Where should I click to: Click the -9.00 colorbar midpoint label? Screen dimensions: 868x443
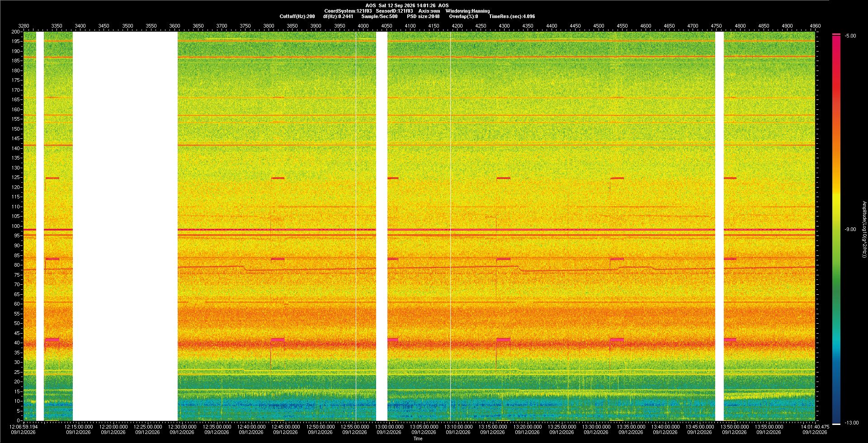coord(850,230)
